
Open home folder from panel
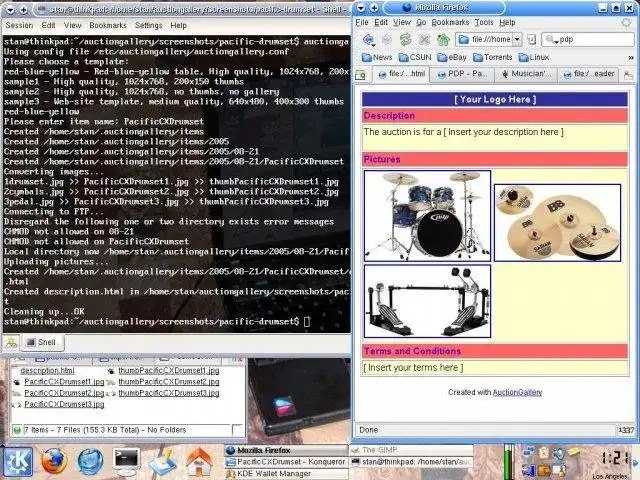click(199, 462)
